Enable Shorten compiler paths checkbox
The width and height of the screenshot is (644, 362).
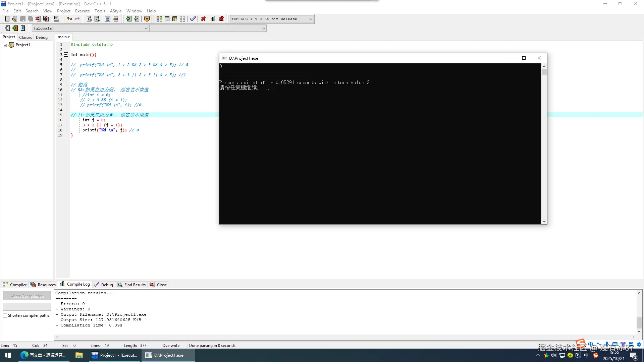click(5, 315)
